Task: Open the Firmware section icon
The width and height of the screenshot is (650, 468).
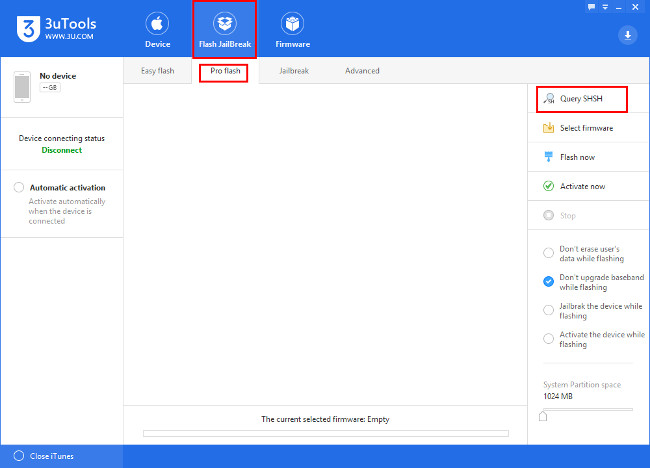Action: tap(292, 24)
